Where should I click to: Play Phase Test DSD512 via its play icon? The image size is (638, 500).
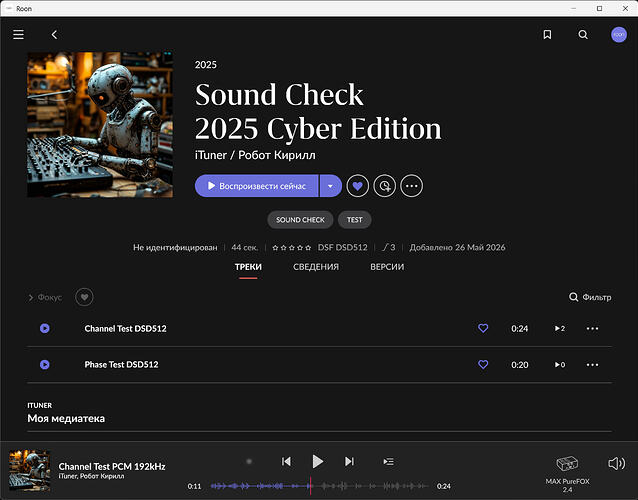45,365
